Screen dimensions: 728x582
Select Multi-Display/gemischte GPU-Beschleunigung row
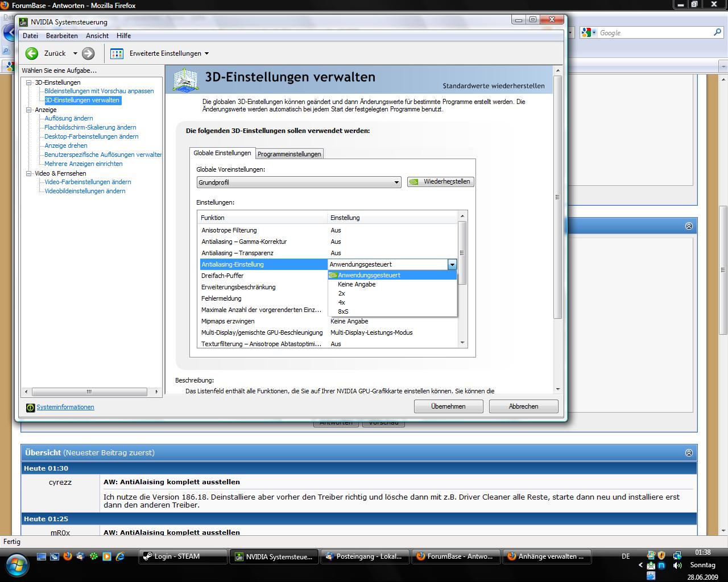[328, 332]
